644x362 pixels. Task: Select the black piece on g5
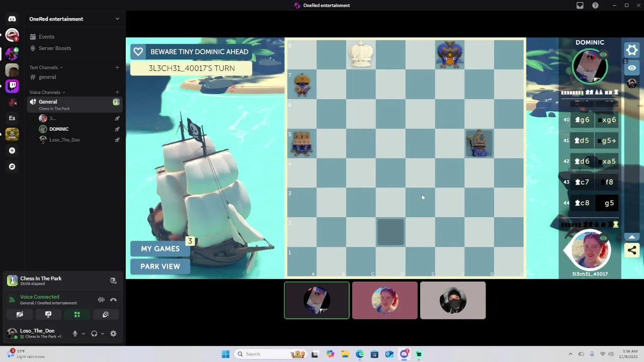(x=479, y=143)
